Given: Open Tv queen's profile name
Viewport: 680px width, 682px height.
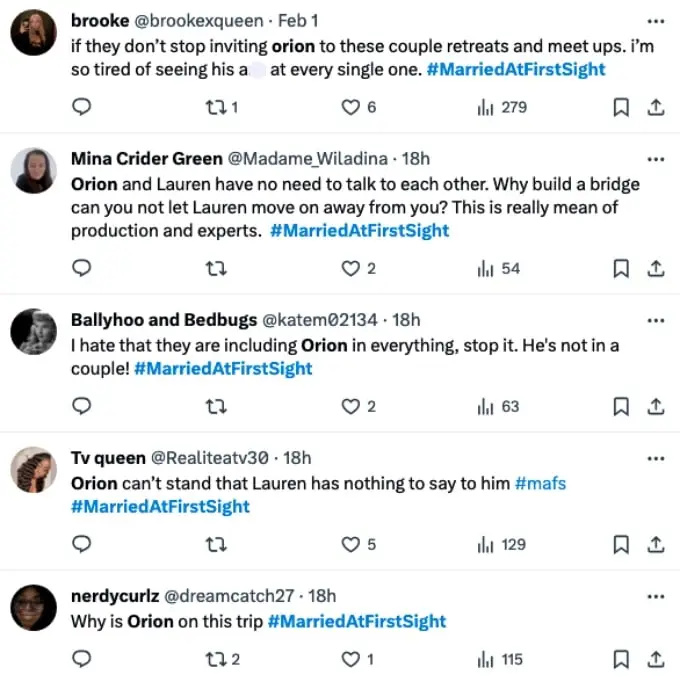Looking at the screenshot, I should (108, 458).
